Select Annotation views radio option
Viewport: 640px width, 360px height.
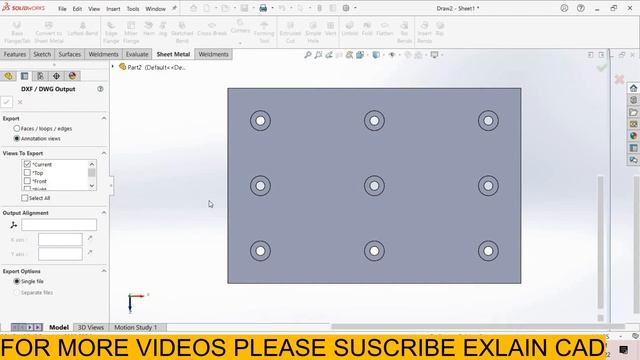pos(17,139)
